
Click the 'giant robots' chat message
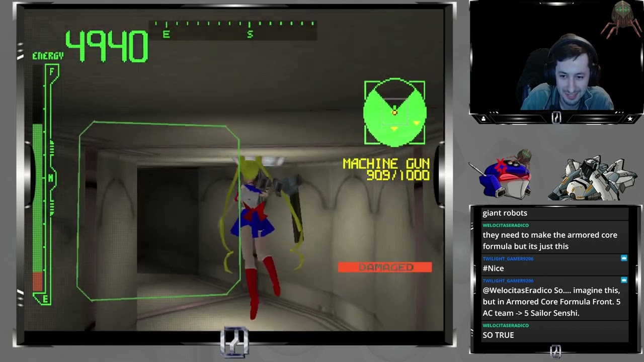coord(505,213)
